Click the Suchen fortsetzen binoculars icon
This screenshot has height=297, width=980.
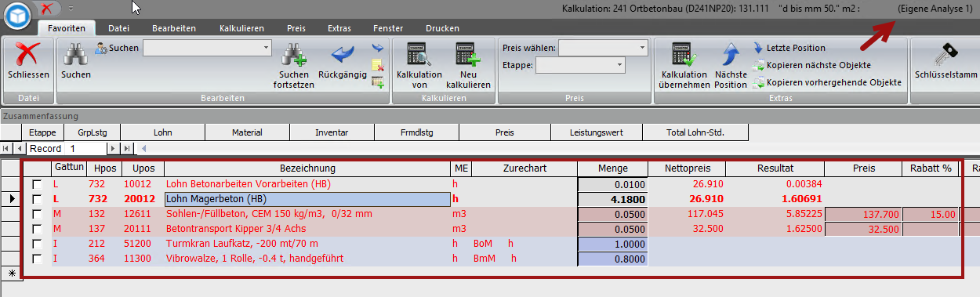click(293, 55)
